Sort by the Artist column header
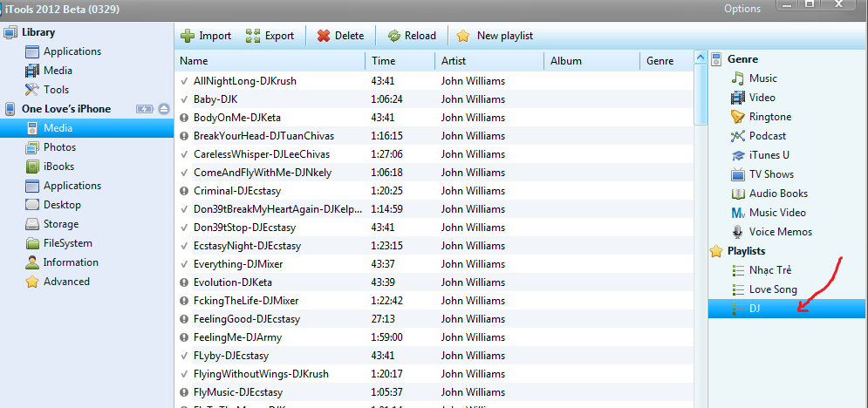868x408 pixels. click(x=489, y=61)
